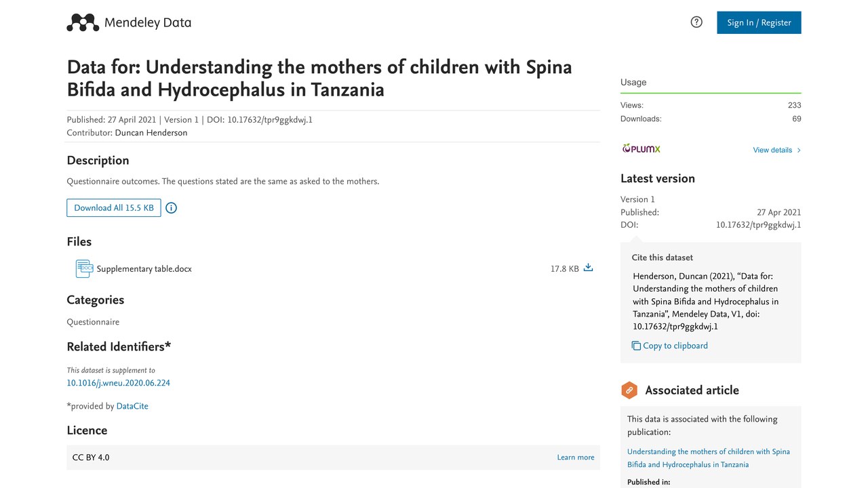Select the citation text in Cite this dataset
868x488 pixels.
coord(706,301)
